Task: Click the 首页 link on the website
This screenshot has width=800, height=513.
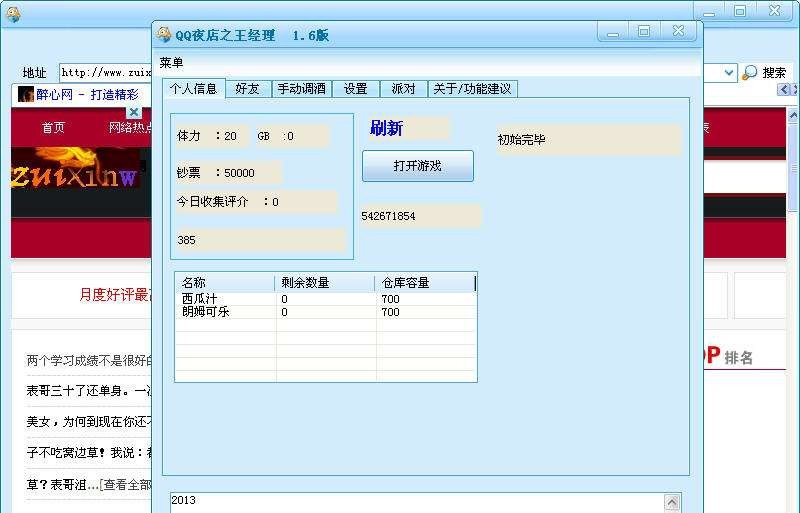Action: click(54, 128)
